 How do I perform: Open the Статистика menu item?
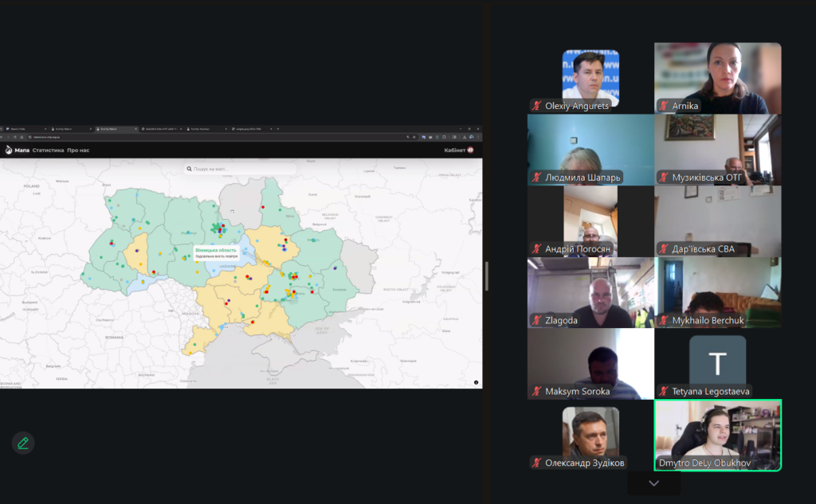48,150
